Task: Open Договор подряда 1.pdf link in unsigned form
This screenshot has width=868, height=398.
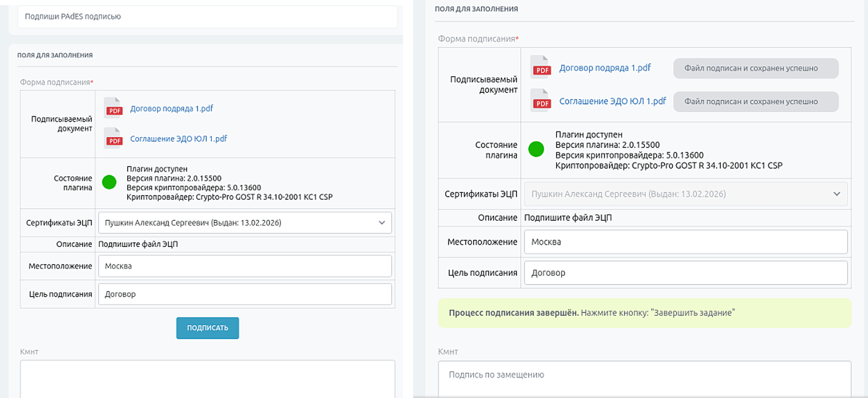Action: click(171, 109)
